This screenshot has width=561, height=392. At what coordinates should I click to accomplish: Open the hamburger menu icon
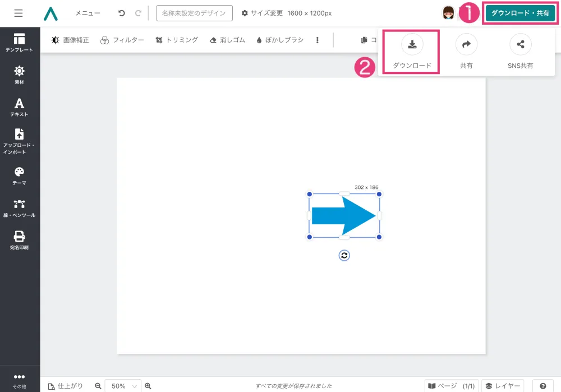pyautogui.click(x=19, y=13)
